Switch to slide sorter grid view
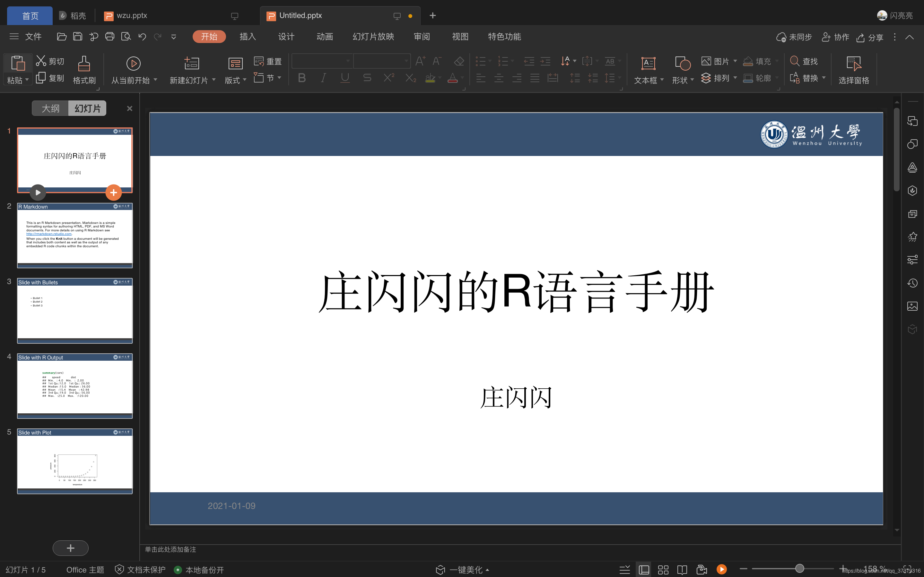This screenshot has width=924, height=577. pos(663,569)
